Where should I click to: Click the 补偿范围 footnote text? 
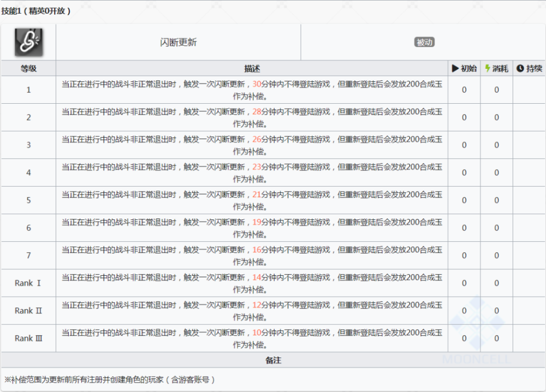(110, 379)
